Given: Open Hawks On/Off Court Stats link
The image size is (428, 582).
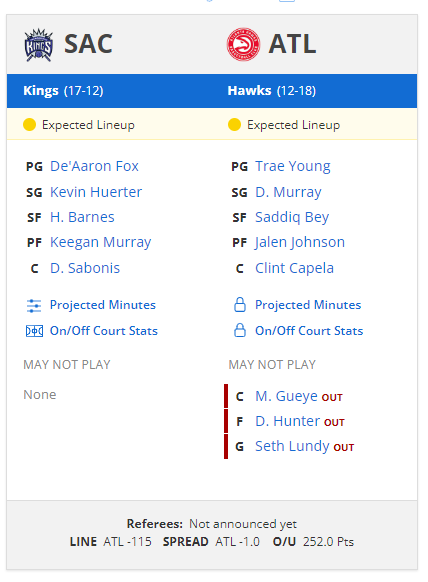Looking at the screenshot, I should (309, 331).
